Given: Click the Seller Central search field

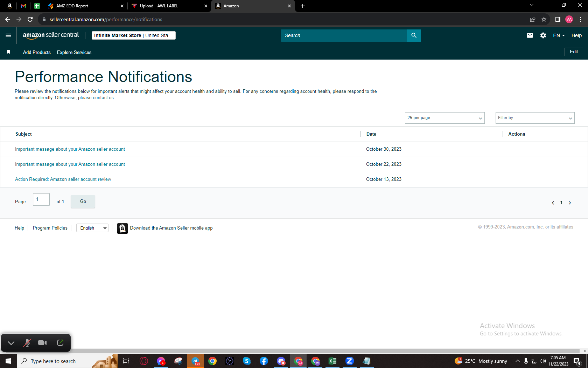Looking at the screenshot, I should pos(344,35).
